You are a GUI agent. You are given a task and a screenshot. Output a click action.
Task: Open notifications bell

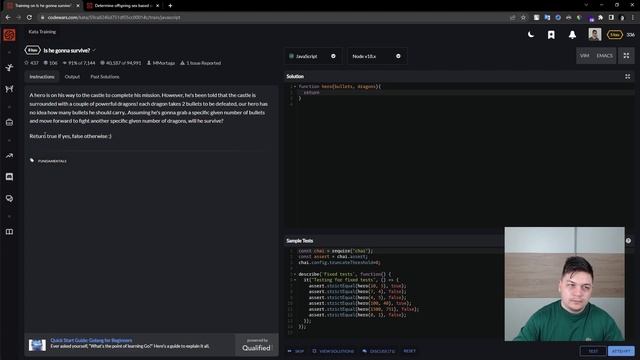tap(572, 35)
